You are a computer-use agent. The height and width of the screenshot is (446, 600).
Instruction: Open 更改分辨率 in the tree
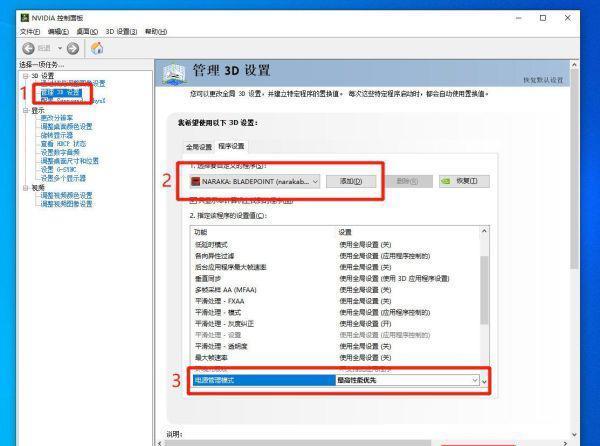click(x=57, y=118)
